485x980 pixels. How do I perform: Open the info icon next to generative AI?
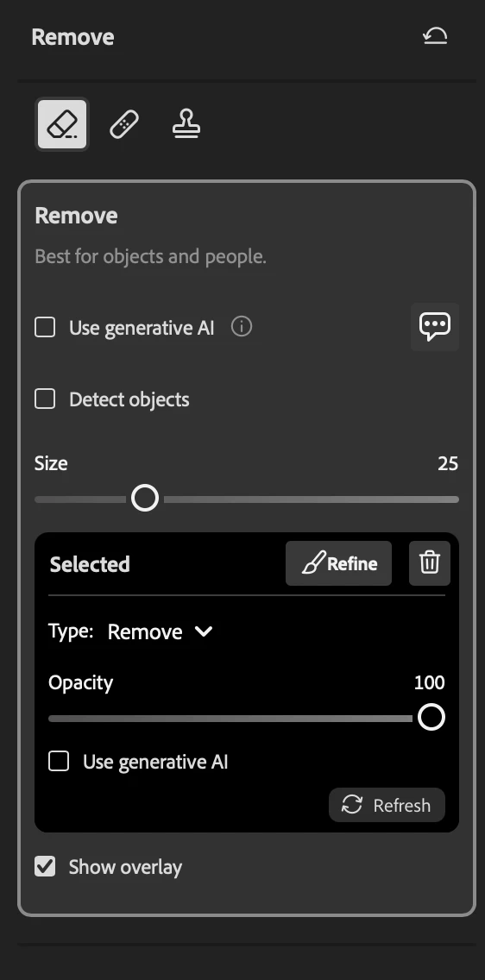click(242, 326)
